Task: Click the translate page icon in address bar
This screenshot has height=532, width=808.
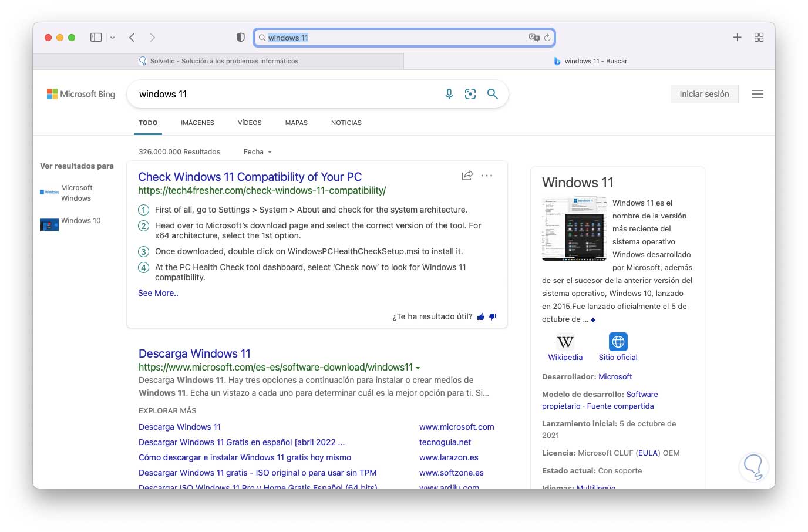Action: pyautogui.click(x=534, y=38)
